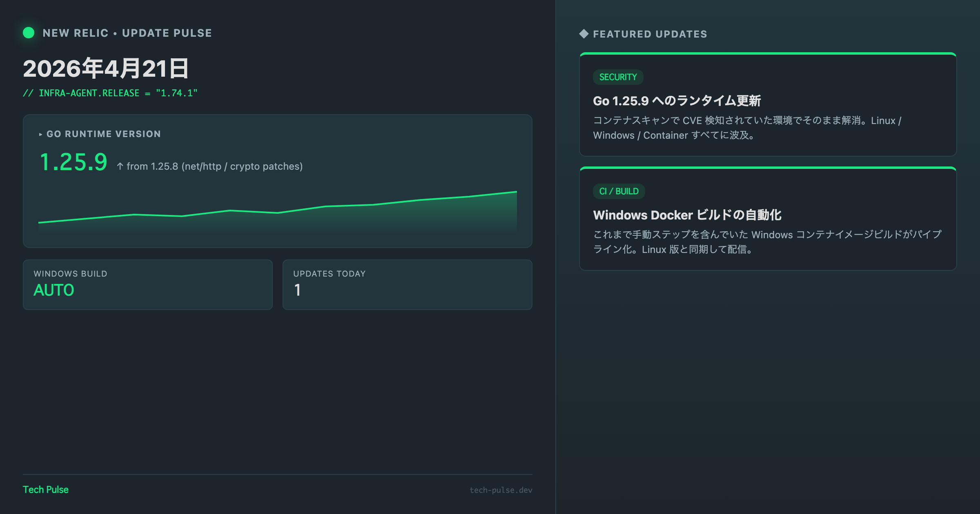Click the CI / BUILD tag badge

click(619, 191)
